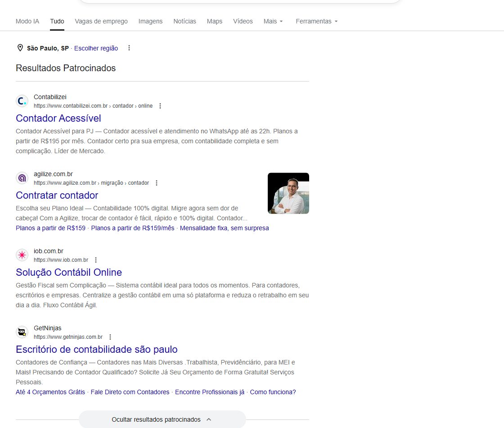Image resolution: width=504 pixels, height=428 pixels.
Task: Click the iob.com.br star favicon
Action: click(22, 255)
